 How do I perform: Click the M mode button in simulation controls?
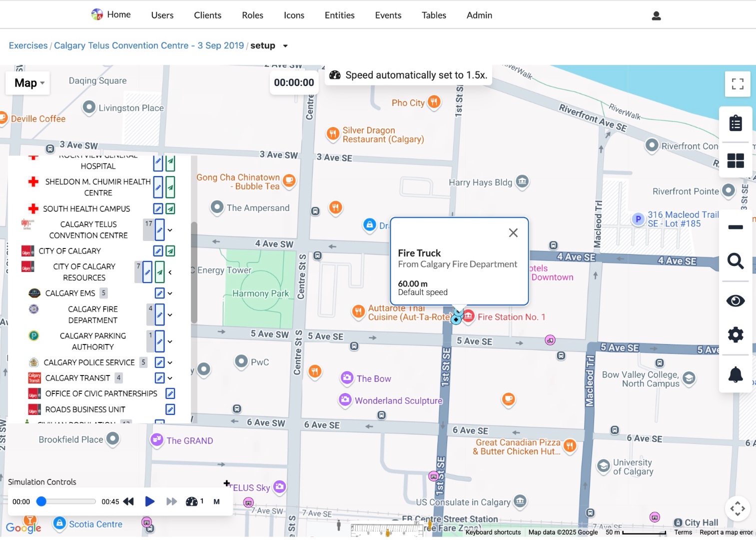[216, 501]
